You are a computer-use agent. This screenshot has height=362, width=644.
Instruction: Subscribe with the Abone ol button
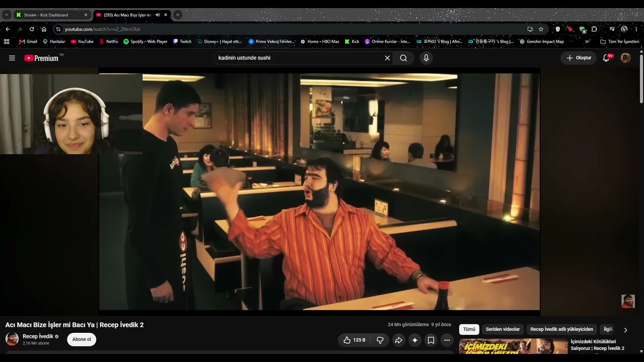click(x=82, y=339)
